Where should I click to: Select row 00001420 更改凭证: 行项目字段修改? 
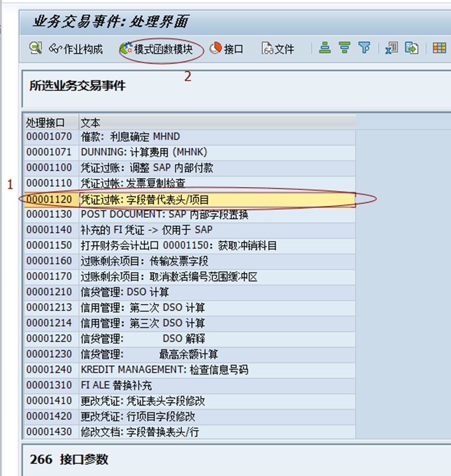(x=190, y=416)
